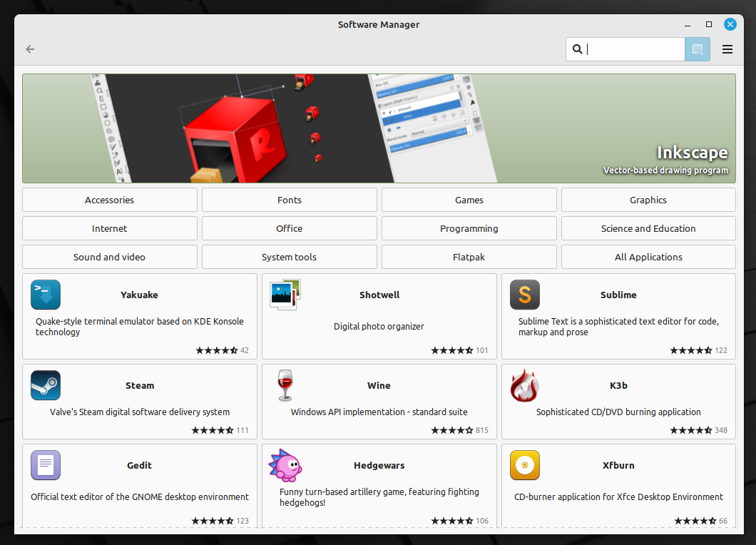This screenshot has height=545, width=756.
Task: Click Xfburn's star rating
Action: pyautogui.click(x=695, y=521)
